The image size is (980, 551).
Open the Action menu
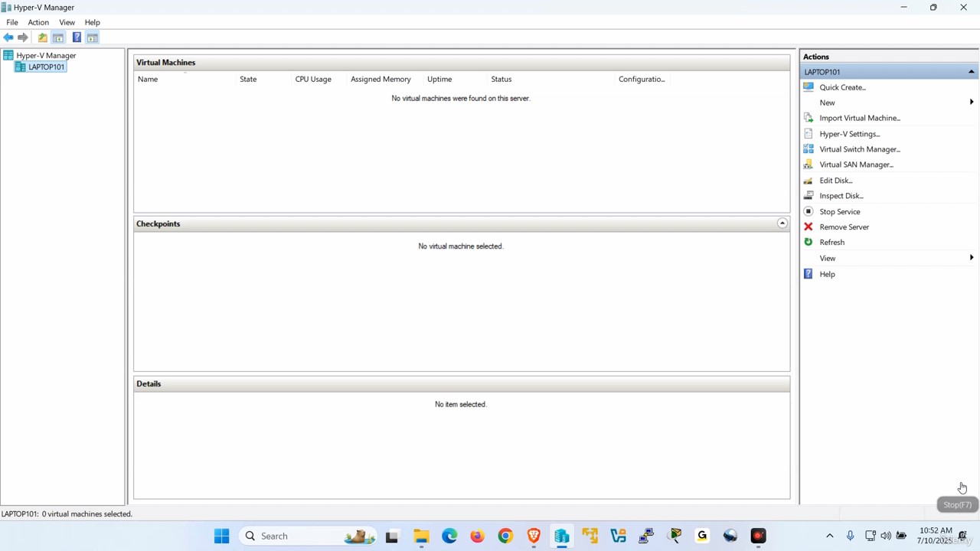click(x=38, y=22)
